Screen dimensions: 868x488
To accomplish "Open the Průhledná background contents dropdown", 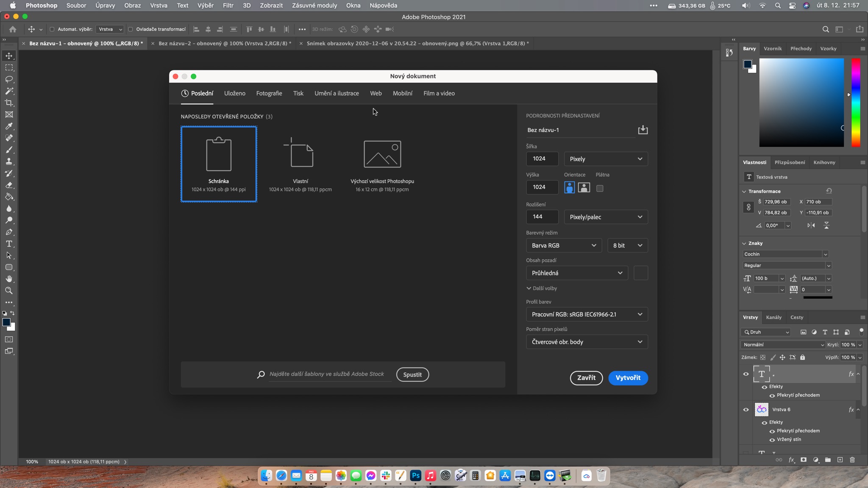I will coord(576,273).
